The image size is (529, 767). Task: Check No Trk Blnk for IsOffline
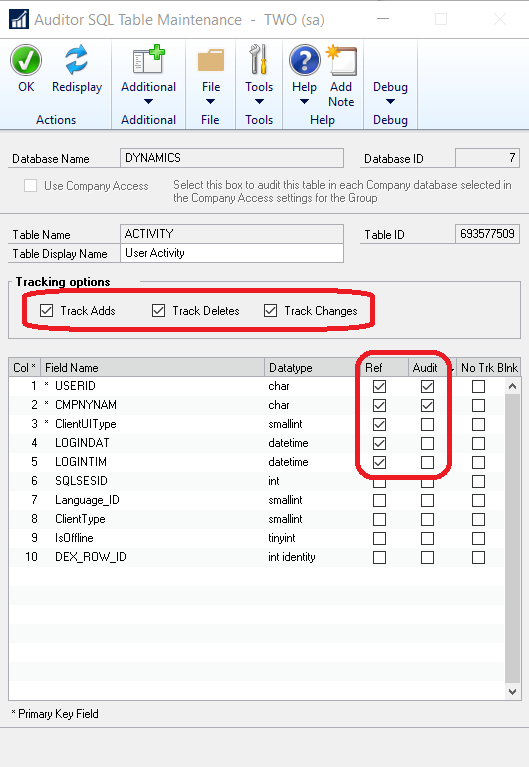click(479, 539)
